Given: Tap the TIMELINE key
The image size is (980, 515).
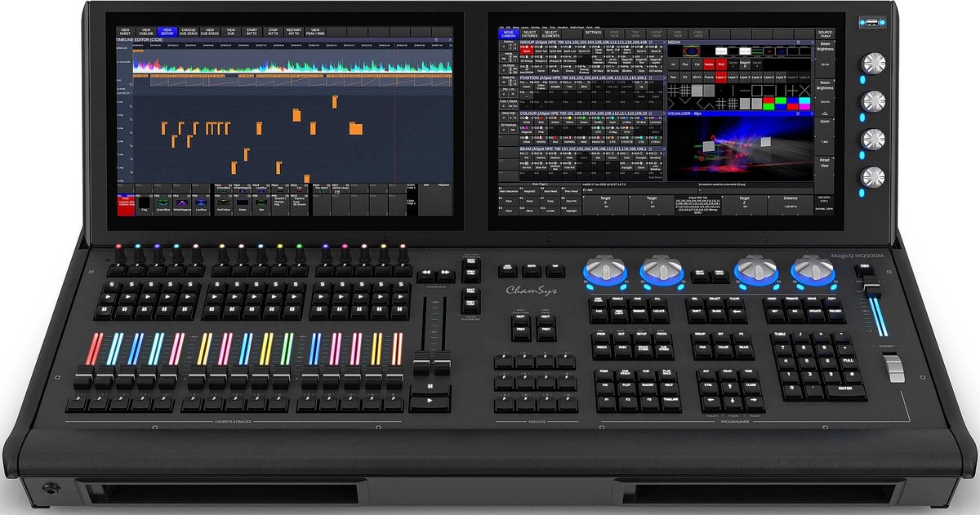Looking at the screenshot, I should [x=671, y=402].
